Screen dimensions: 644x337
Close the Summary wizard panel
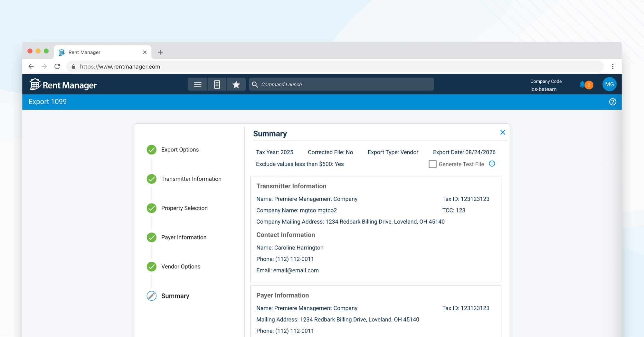click(503, 132)
